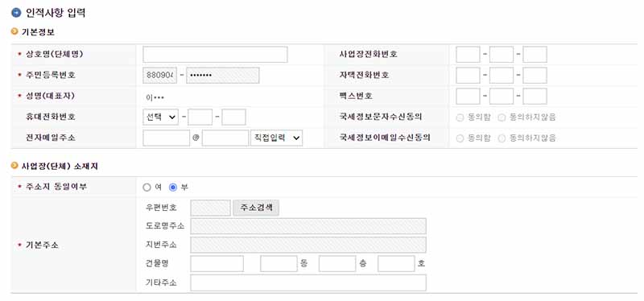Viewport: 644px width, 301px height.
Task: Select 동의함 for 국세정보문자수신동의
Action: 460,118
